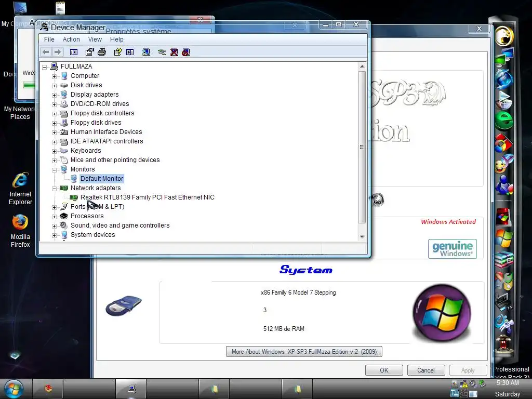The height and width of the screenshot is (399, 532).
Task: Click the Windows flag icon in dock
Action: tap(504, 238)
